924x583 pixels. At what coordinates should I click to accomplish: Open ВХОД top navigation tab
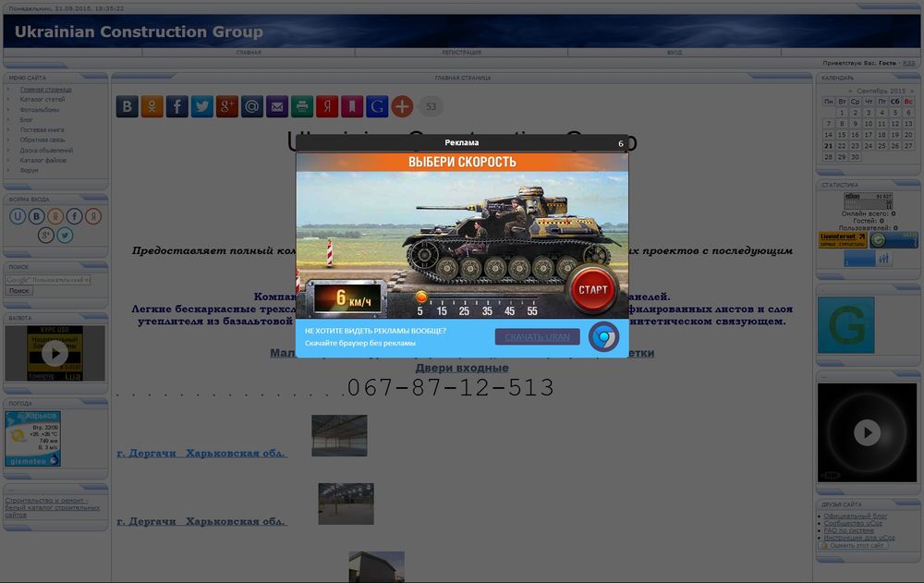[x=675, y=53]
